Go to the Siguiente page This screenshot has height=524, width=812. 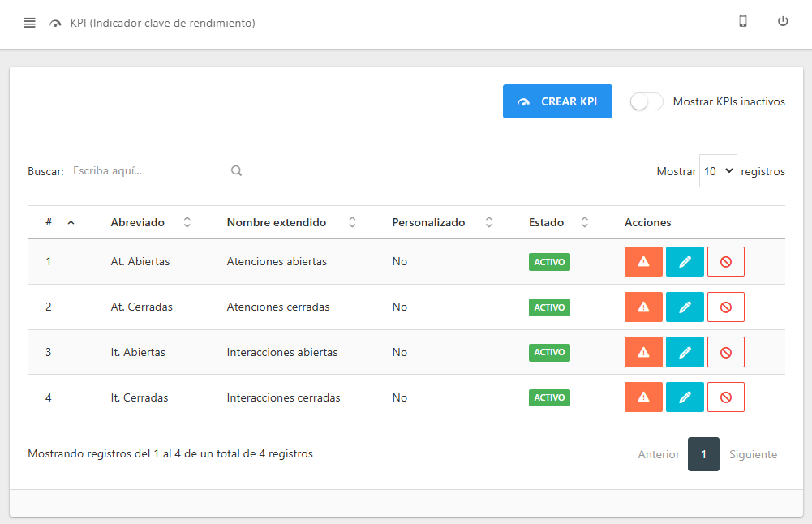click(x=752, y=454)
